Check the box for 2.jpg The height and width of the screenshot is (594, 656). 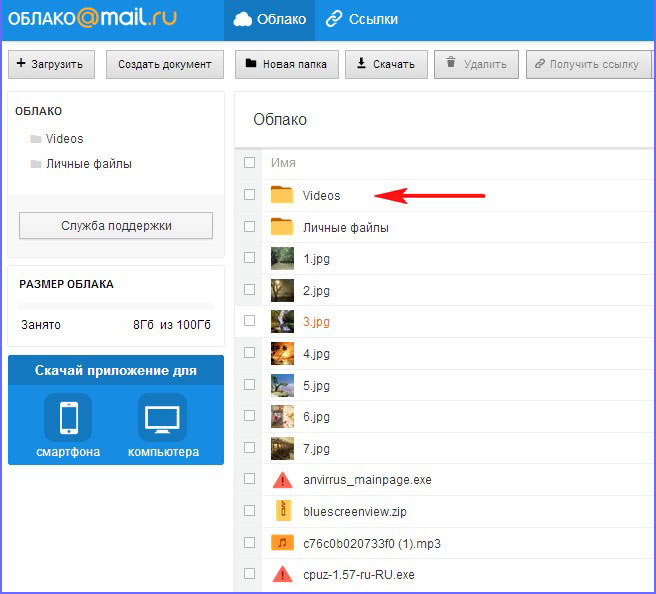coord(249,289)
